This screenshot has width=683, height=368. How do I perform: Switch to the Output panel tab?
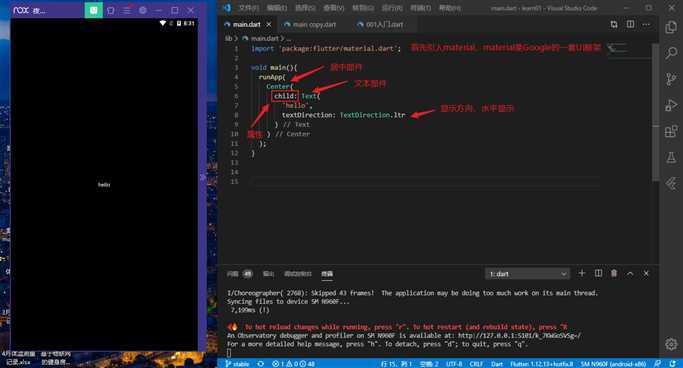point(268,273)
